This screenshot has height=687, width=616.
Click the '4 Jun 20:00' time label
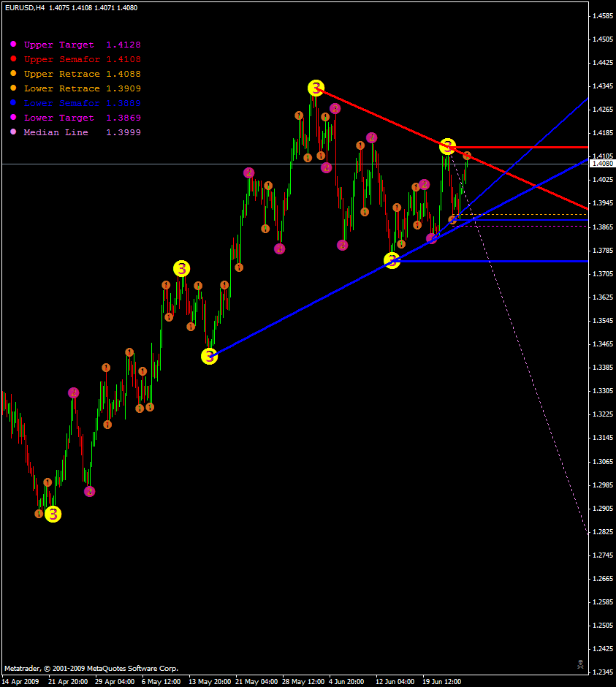(346, 682)
